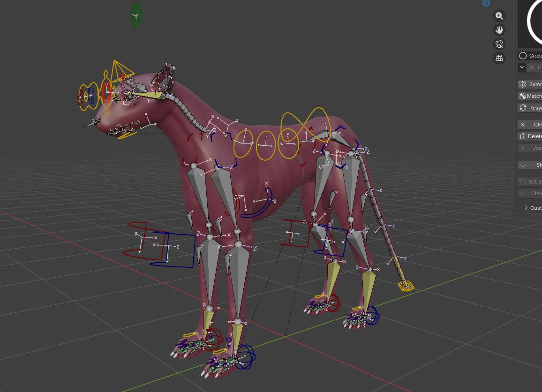Screen dimensions: 542x392
Task: Click the Match bone transforms button
Action: [530, 96]
